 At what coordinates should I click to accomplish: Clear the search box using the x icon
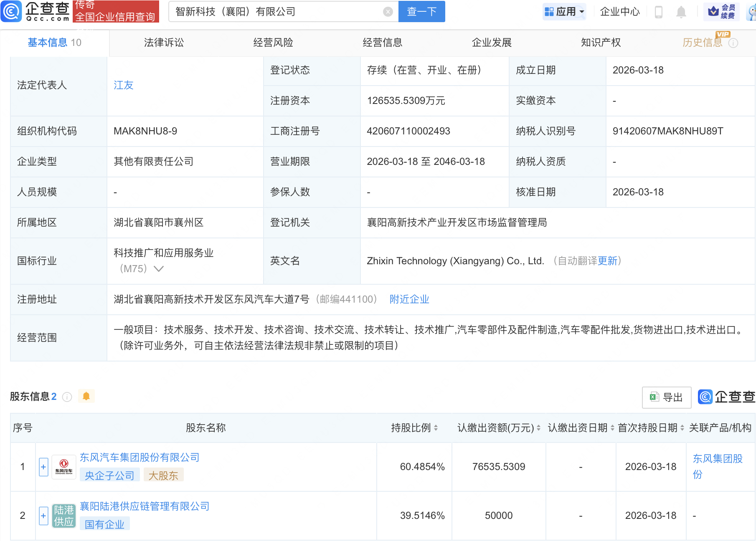coord(388,11)
